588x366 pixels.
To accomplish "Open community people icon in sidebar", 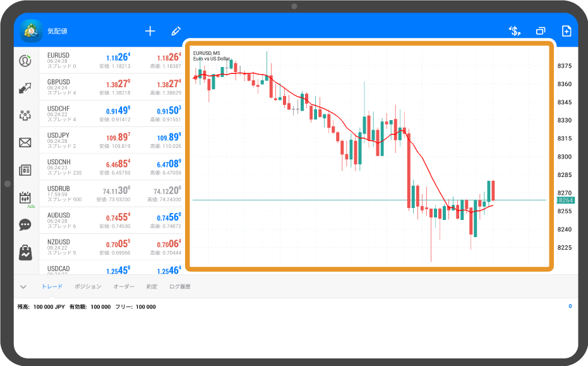I will 25,115.
